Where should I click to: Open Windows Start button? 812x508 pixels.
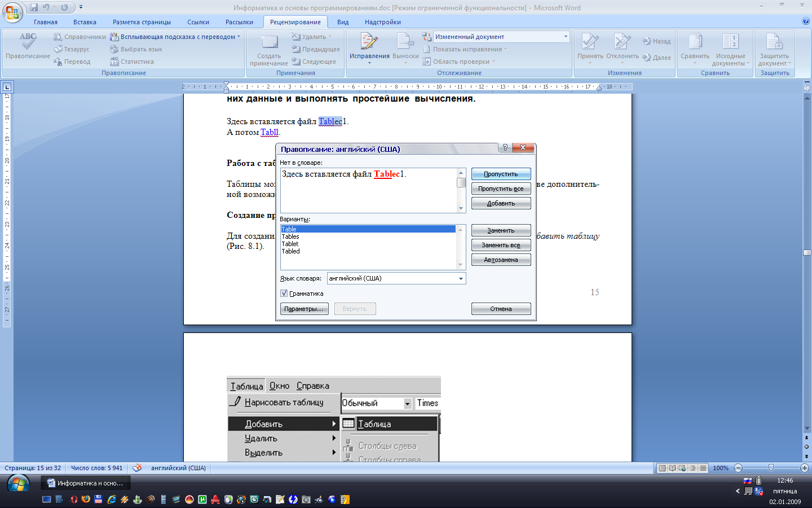pyautogui.click(x=18, y=484)
